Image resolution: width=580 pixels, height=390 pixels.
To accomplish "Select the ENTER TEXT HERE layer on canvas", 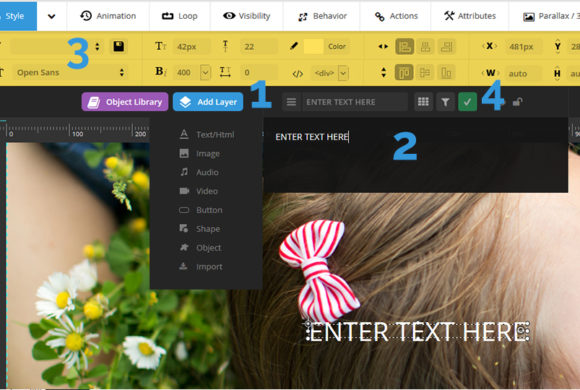I will coord(417,332).
